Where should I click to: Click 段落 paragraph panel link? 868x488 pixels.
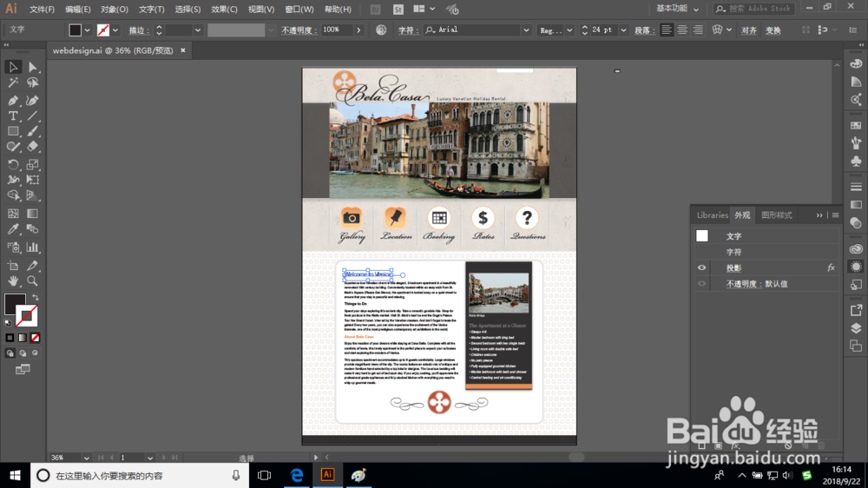click(645, 30)
